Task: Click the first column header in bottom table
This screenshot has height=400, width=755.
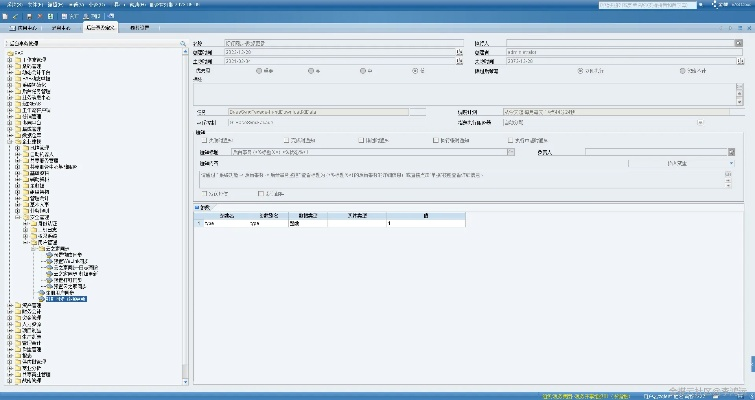Action: click(x=225, y=215)
